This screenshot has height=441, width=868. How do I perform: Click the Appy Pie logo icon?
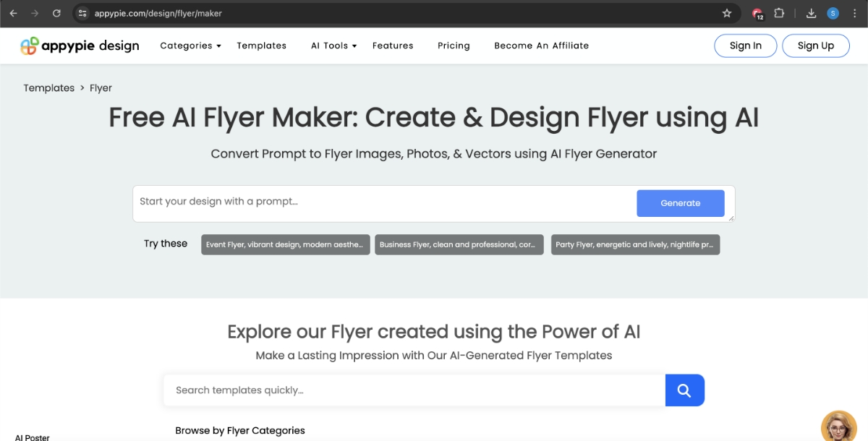click(x=29, y=46)
